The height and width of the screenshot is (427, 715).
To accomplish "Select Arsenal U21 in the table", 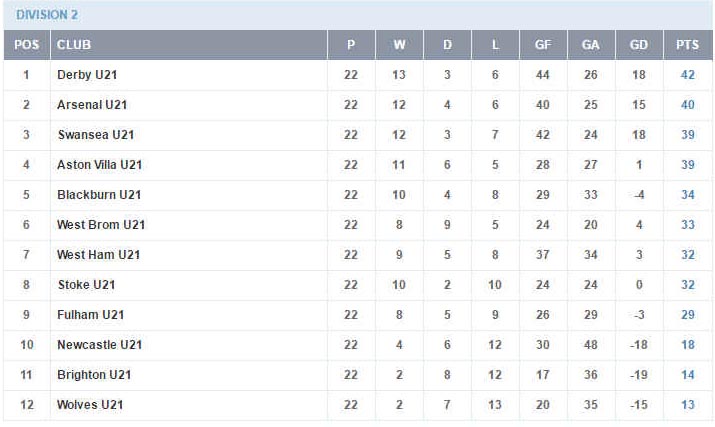I will [x=92, y=105].
